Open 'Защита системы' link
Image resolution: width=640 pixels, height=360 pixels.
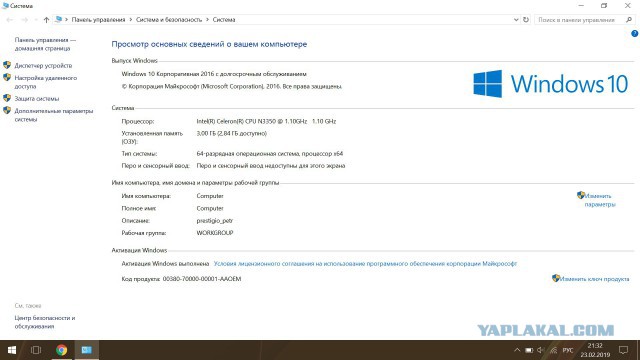click(37, 99)
